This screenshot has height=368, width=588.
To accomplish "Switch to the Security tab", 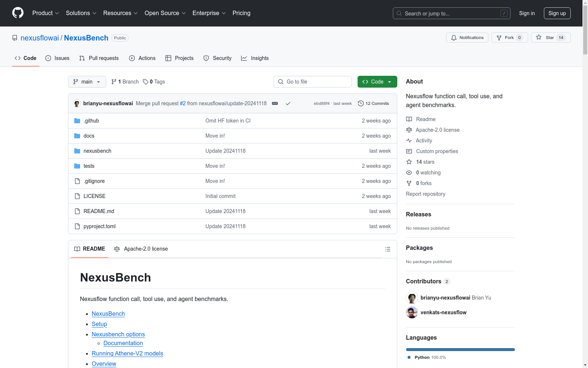I will pyautogui.click(x=218, y=58).
